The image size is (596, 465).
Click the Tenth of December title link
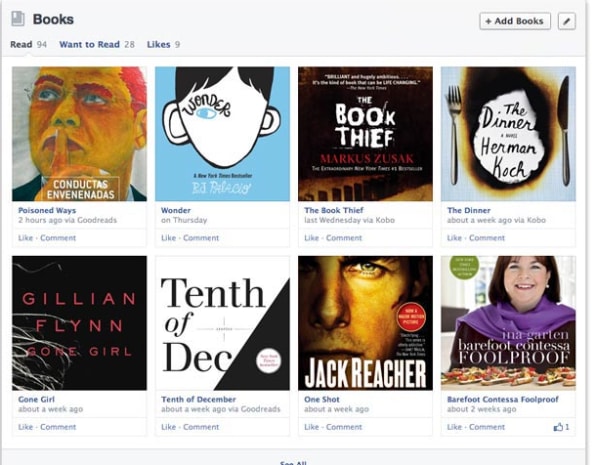click(198, 399)
